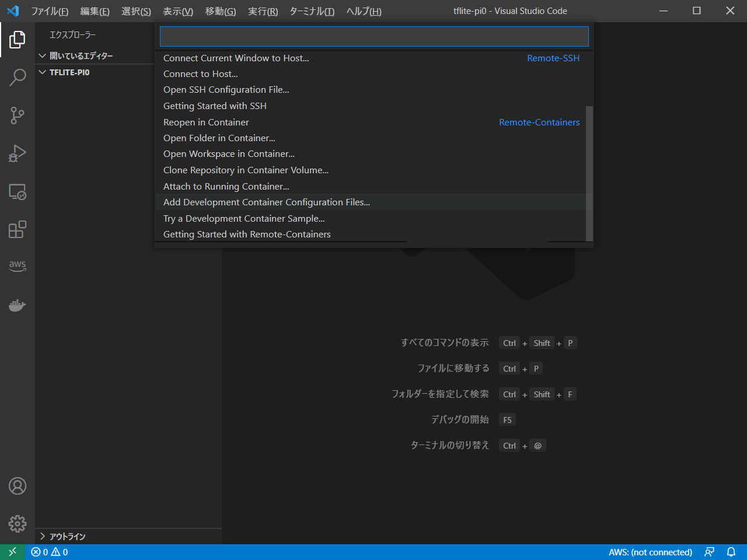This screenshot has width=747, height=560.
Task: Choose Connect to Host... command
Action: [x=200, y=74]
